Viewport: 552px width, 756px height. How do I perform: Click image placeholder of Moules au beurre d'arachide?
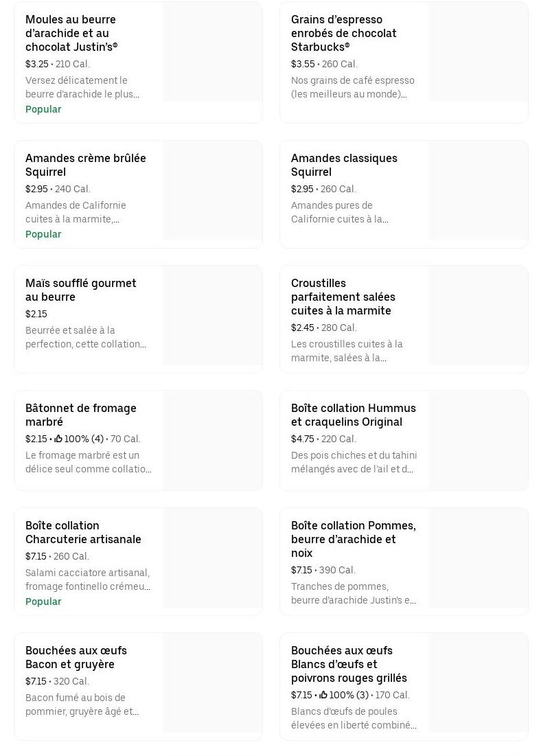[x=212, y=52]
